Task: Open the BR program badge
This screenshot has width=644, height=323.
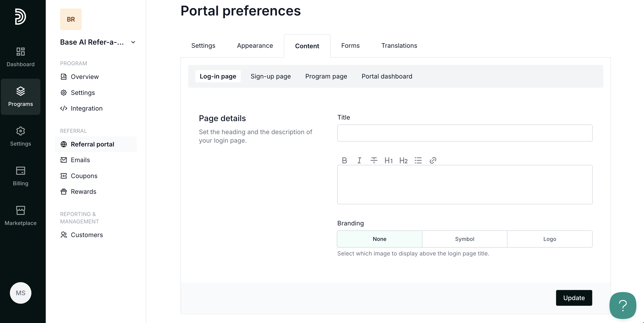Action: pyautogui.click(x=71, y=19)
